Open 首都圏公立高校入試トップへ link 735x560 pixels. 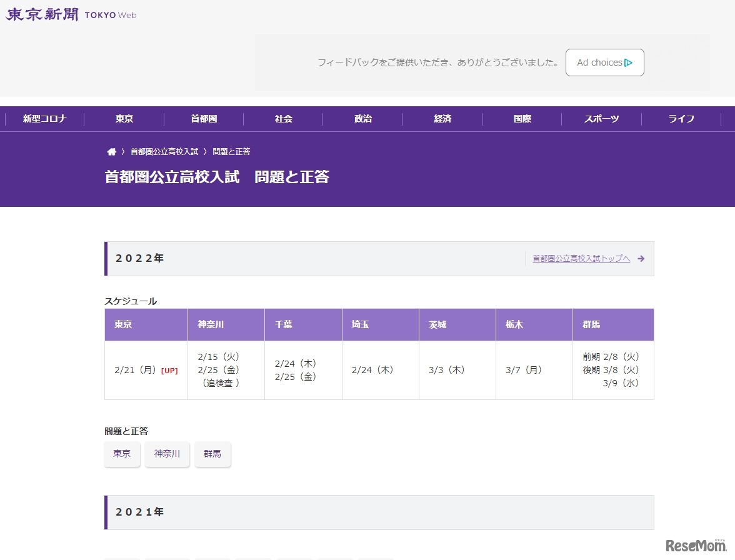tap(580, 258)
